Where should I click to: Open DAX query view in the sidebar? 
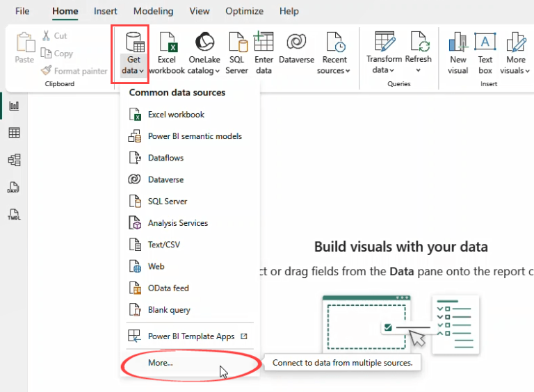(x=13, y=188)
